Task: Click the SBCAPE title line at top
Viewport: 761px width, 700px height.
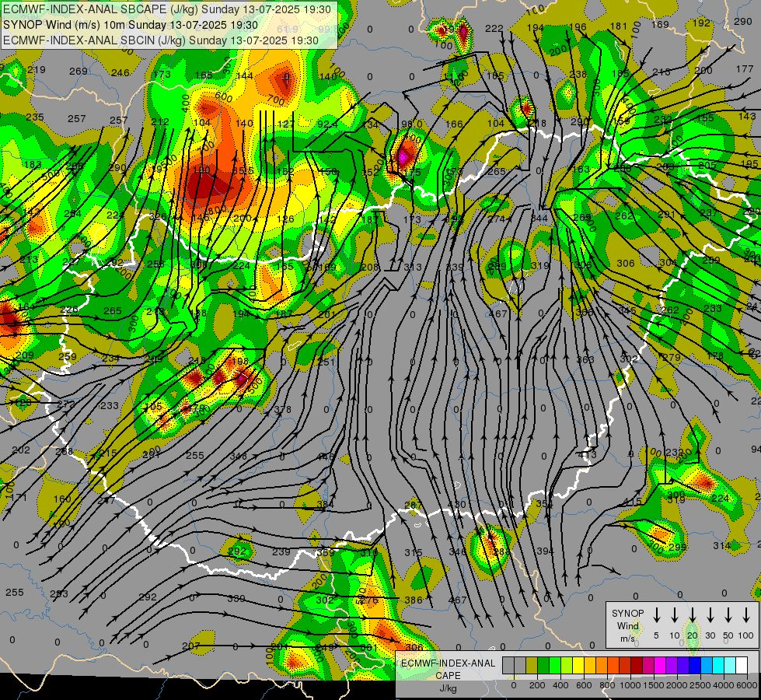Action: (x=167, y=9)
